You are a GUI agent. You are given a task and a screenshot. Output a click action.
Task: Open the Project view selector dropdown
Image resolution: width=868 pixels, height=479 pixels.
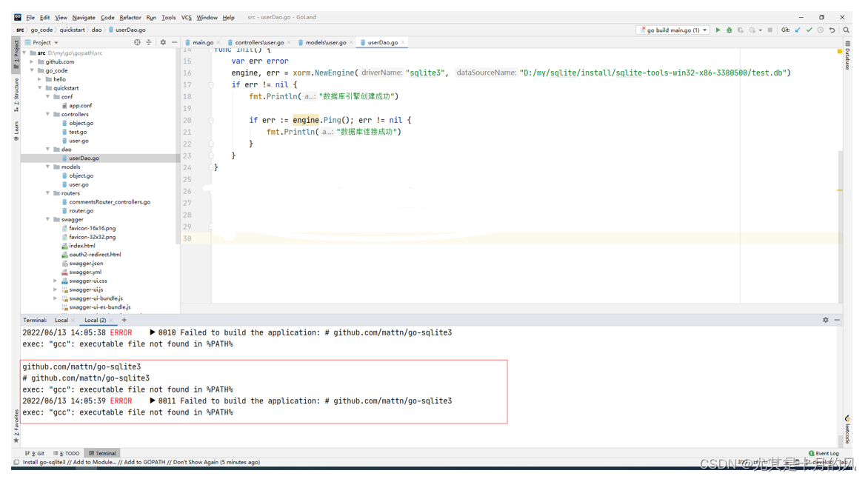42,42
